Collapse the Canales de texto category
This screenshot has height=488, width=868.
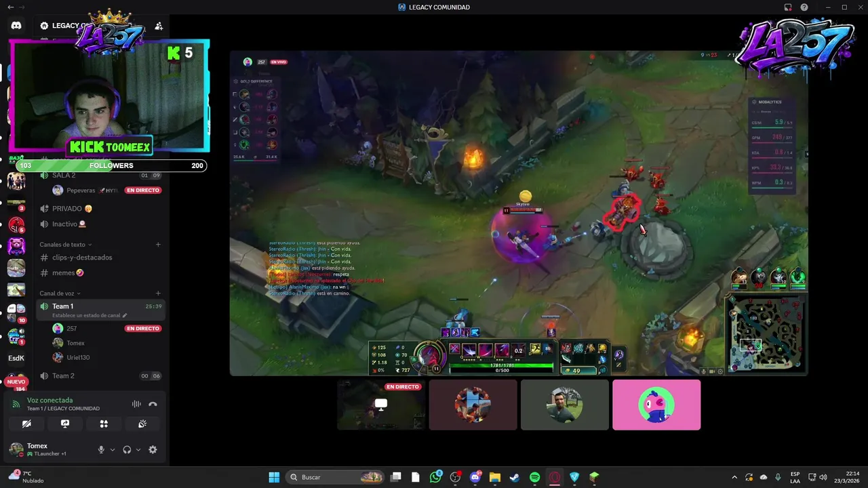tap(66, 245)
